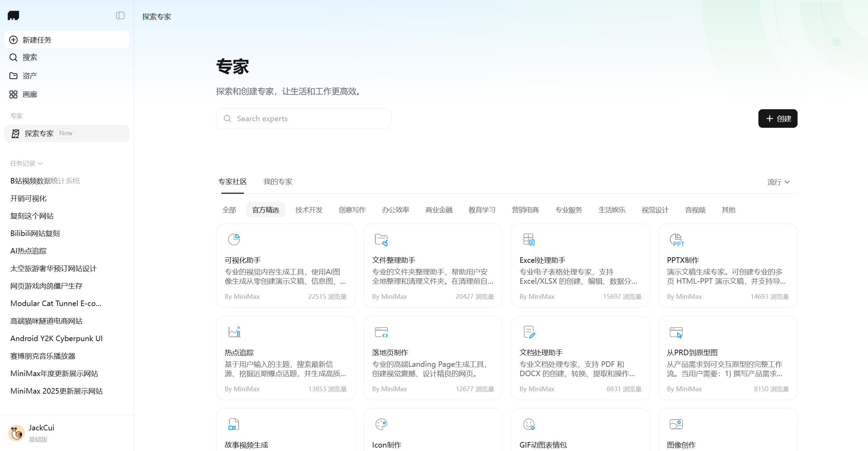The height and width of the screenshot is (451, 868).
Task: Open the AI热点追踪 task record
Action: [29, 251]
